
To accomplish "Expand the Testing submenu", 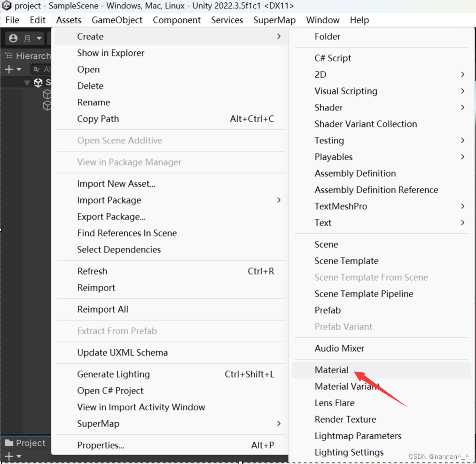I will [x=382, y=140].
